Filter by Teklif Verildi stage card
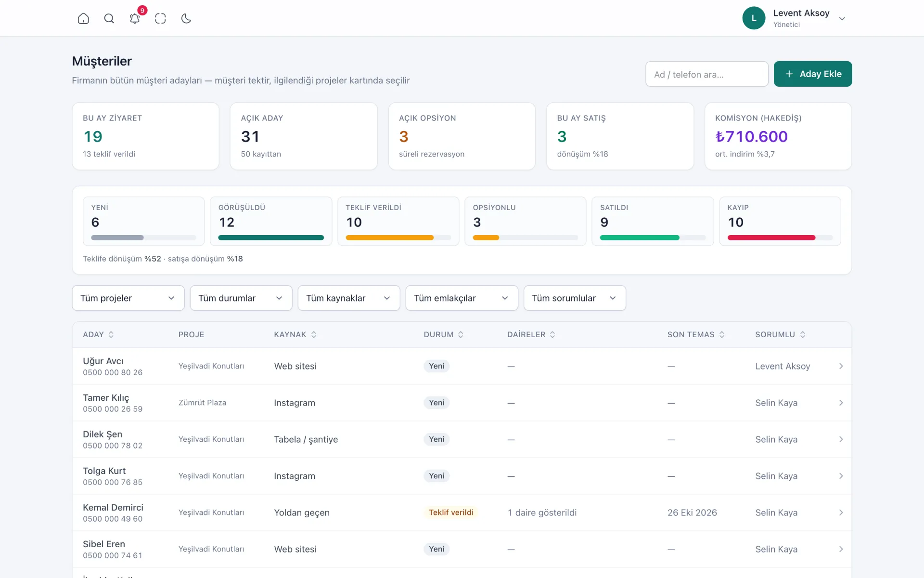The image size is (924, 578). coord(398,221)
